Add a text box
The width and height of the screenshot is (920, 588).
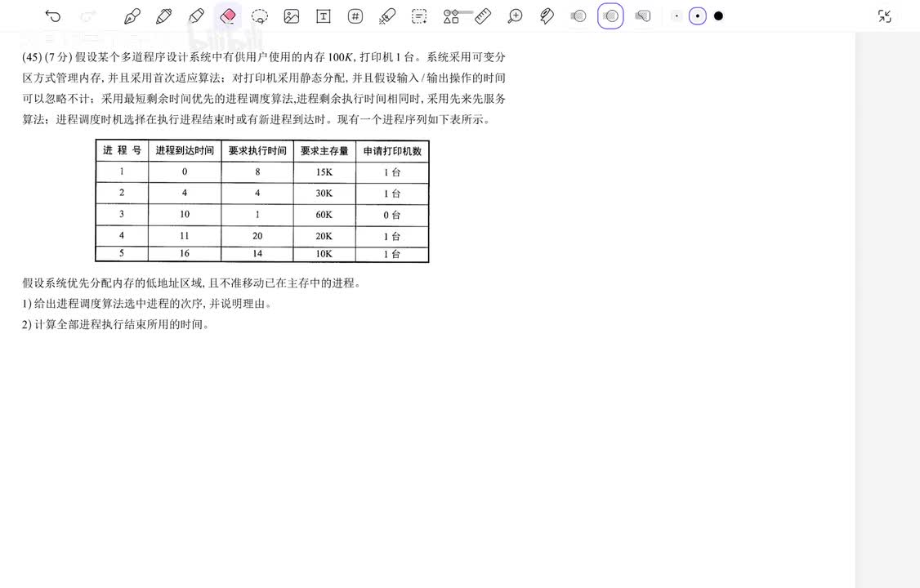click(324, 16)
